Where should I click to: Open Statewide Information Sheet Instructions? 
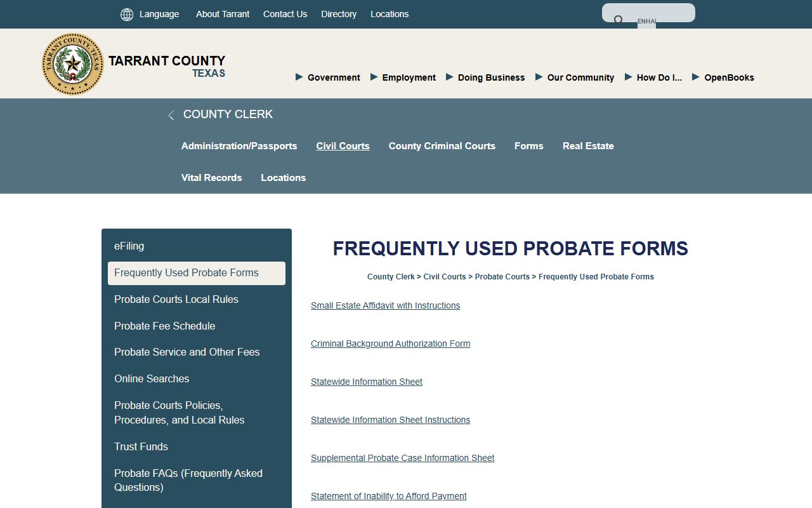[390, 420]
